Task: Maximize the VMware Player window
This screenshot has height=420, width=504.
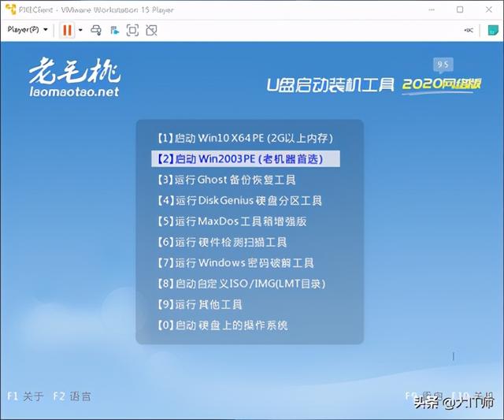Action: tap(460, 9)
